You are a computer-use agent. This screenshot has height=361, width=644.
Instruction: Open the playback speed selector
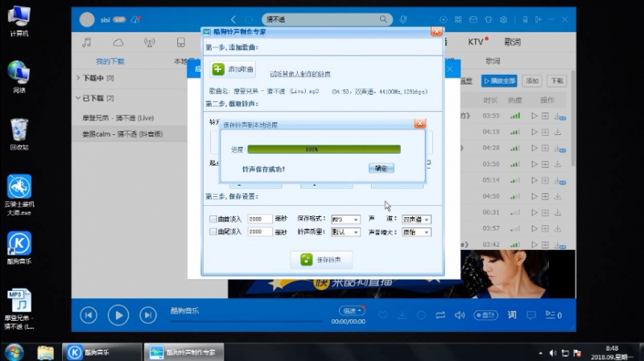tap(351, 310)
